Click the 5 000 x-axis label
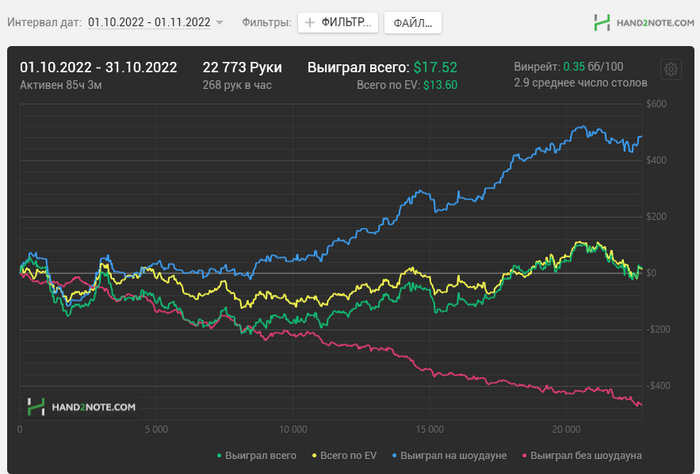The height and width of the screenshot is (474, 700). (x=156, y=429)
